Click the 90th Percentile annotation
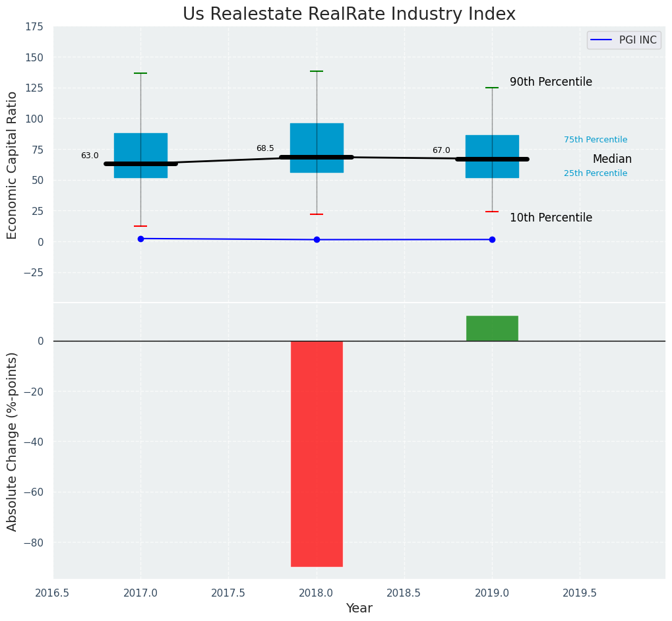Screen dimensions: 672x621 551,82
